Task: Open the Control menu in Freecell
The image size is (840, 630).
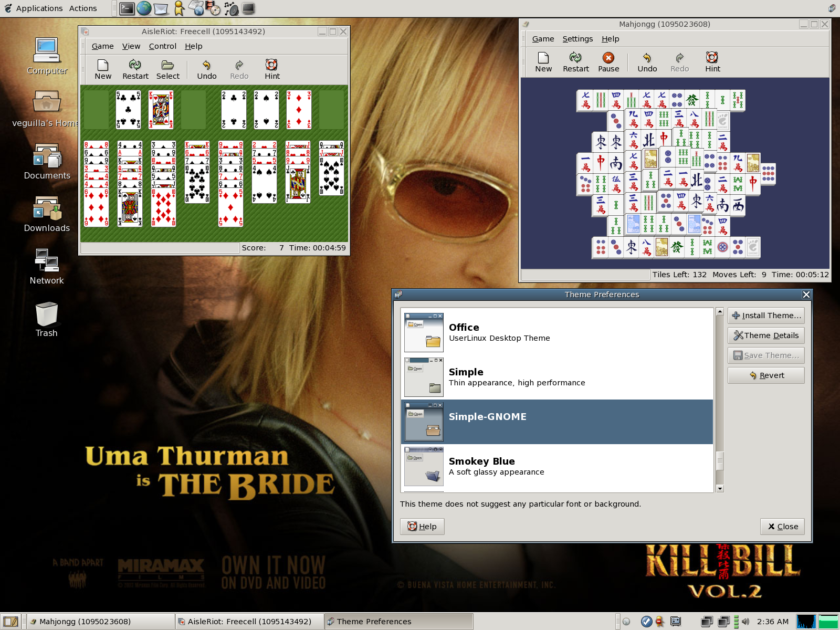Action: coord(162,46)
